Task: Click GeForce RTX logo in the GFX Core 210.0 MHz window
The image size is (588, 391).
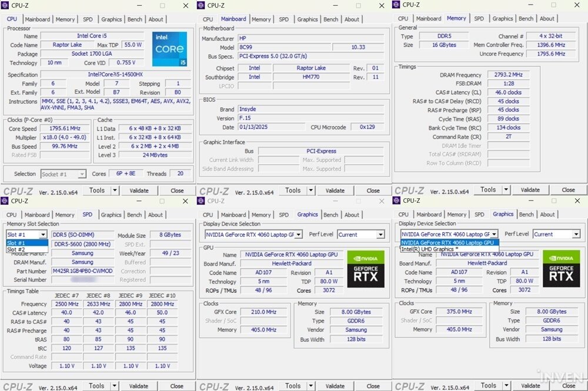Action: point(366,269)
